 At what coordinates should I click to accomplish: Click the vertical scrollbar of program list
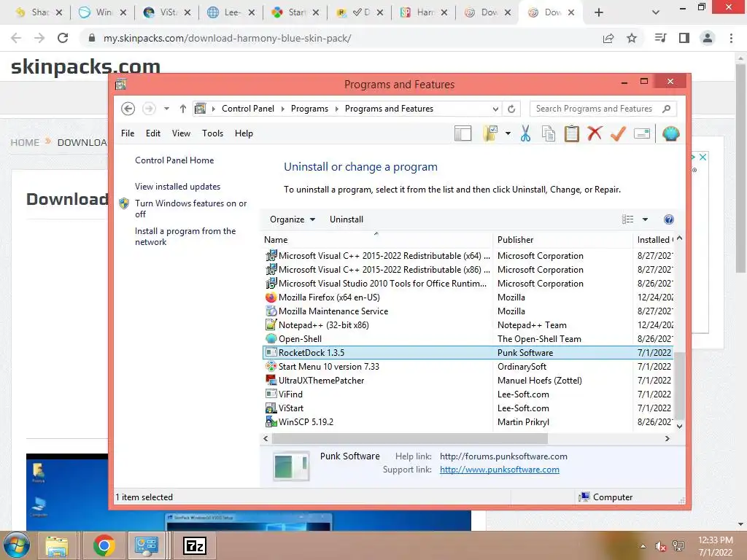pyautogui.click(x=679, y=386)
